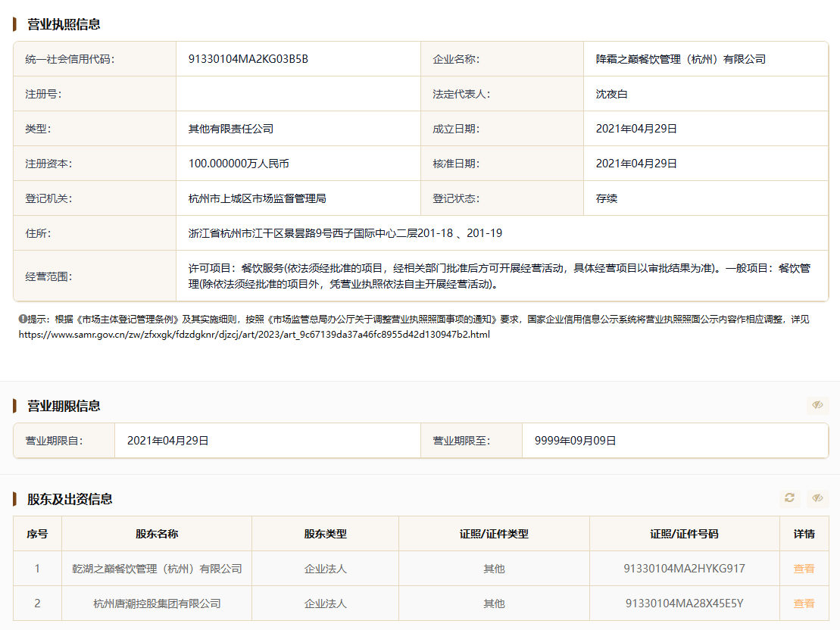Click company name 降霜之巅餐饮管理（杭州）有限公司
The width and height of the screenshot is (840, 630).
point(680,59)
